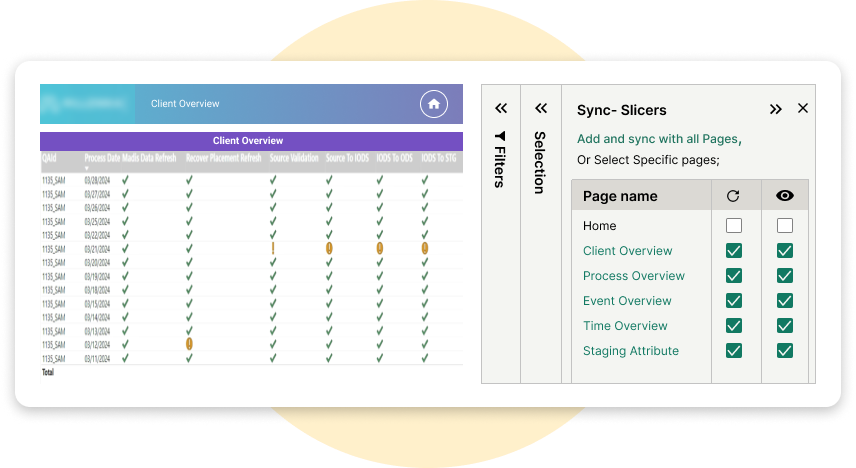856x468 pixels.
Task: Select Process Overview page name
Action: (x=633, y=276)
